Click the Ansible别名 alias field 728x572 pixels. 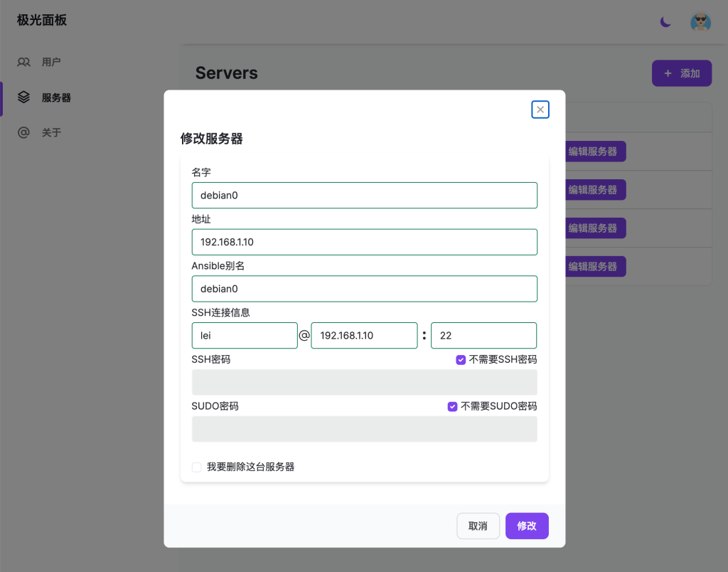[x=364, y=288]
